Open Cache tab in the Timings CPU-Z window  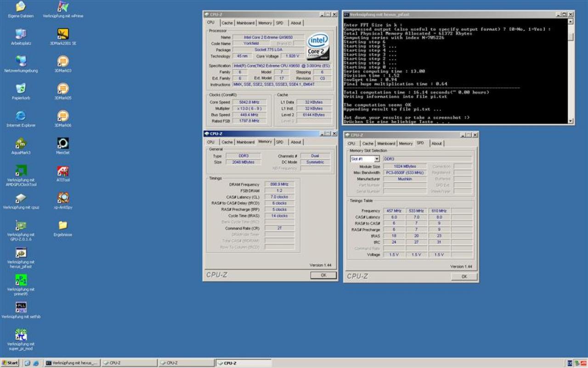click(227, 142)
